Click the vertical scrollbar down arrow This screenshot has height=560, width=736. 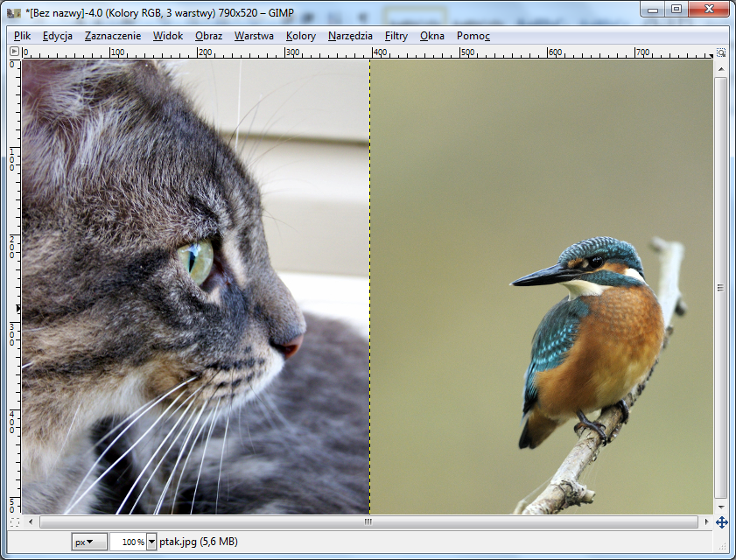coord(720,507)
